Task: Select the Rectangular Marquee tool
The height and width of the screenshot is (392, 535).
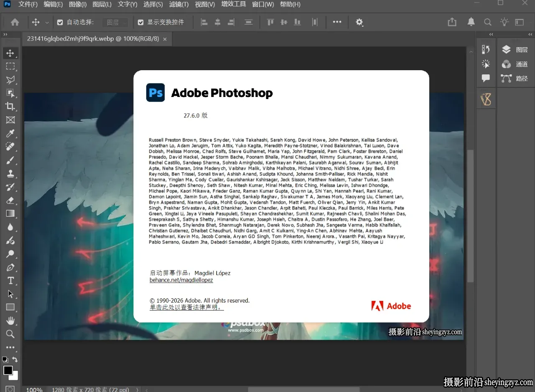Action: 10,66
